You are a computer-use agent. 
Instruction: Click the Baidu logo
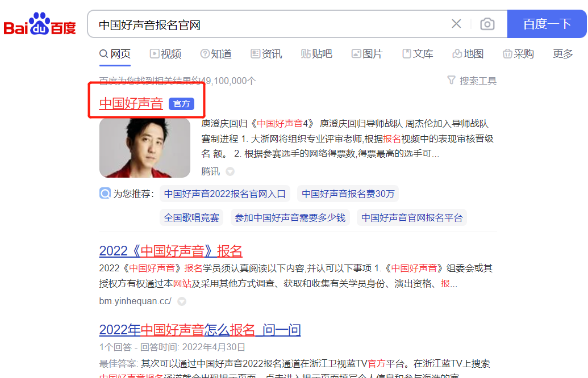(40, 24)
